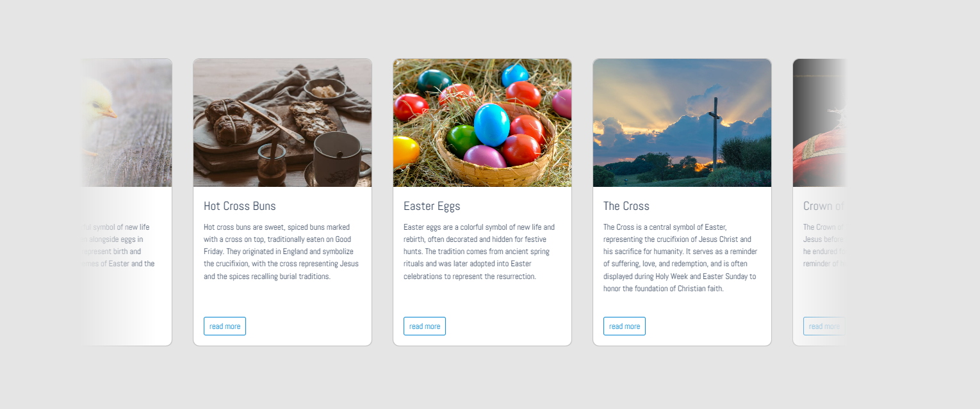Click the Hot Cross Buns heading
980x409 pixels.
pos(240,206)
